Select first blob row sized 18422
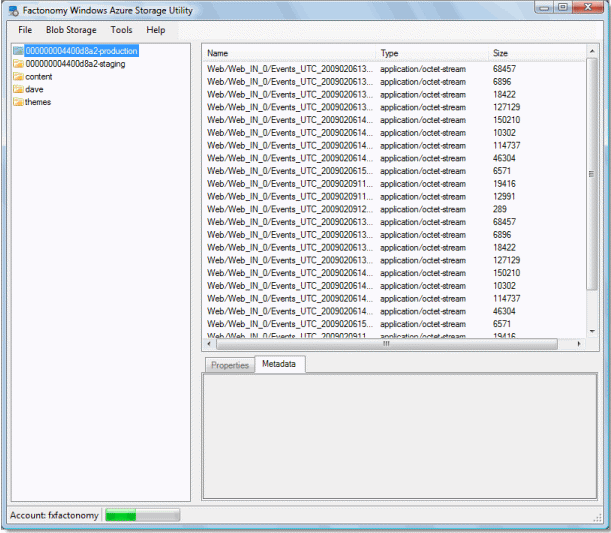The height and width of the screenshot is (533, 611). point(394,95)
